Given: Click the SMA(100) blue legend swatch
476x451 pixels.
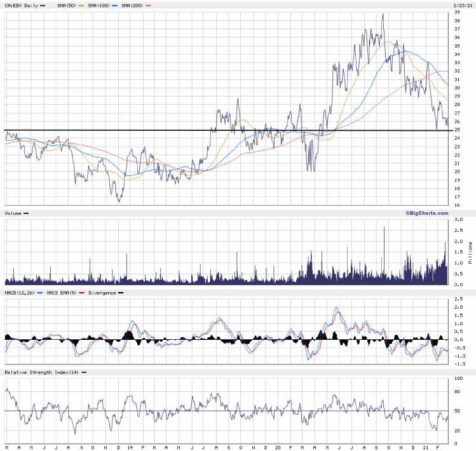Looking at the screenshot, I should (117, 5).
